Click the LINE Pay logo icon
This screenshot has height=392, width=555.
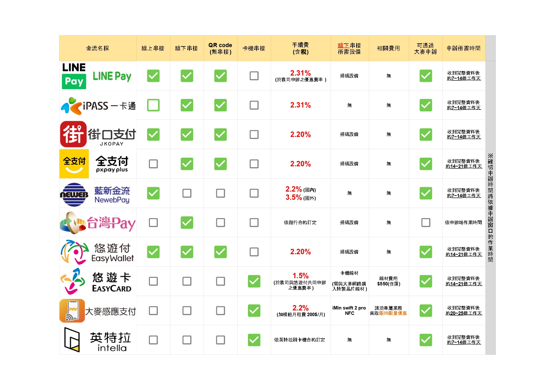tap(74, 76)
